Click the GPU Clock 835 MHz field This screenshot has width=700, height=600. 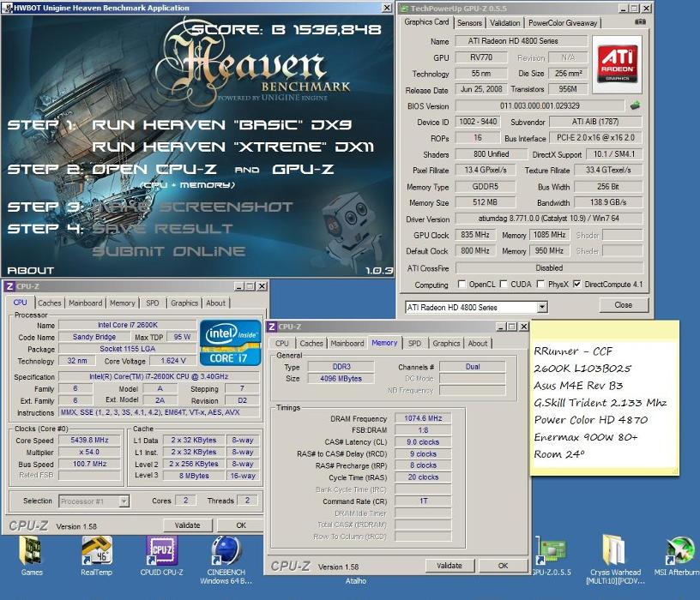[475, 235]
